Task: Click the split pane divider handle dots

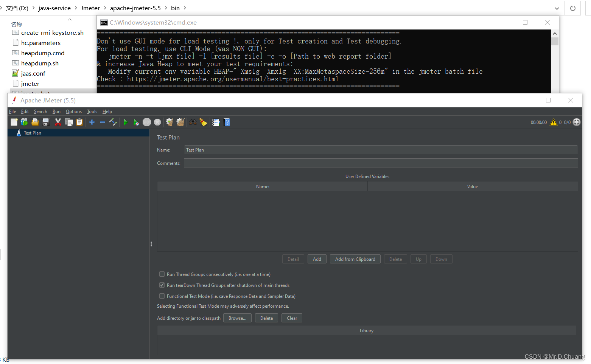Action: [151, 244]
